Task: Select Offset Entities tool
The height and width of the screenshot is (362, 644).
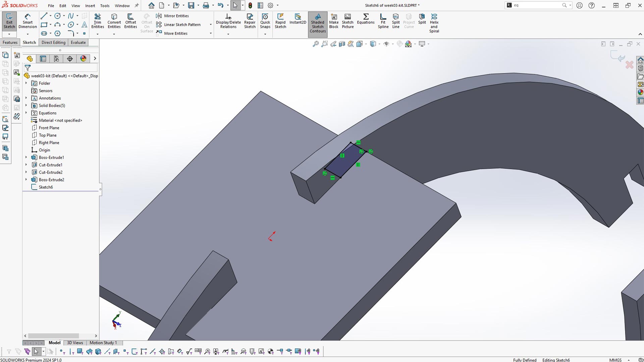Action: (130, 21)
